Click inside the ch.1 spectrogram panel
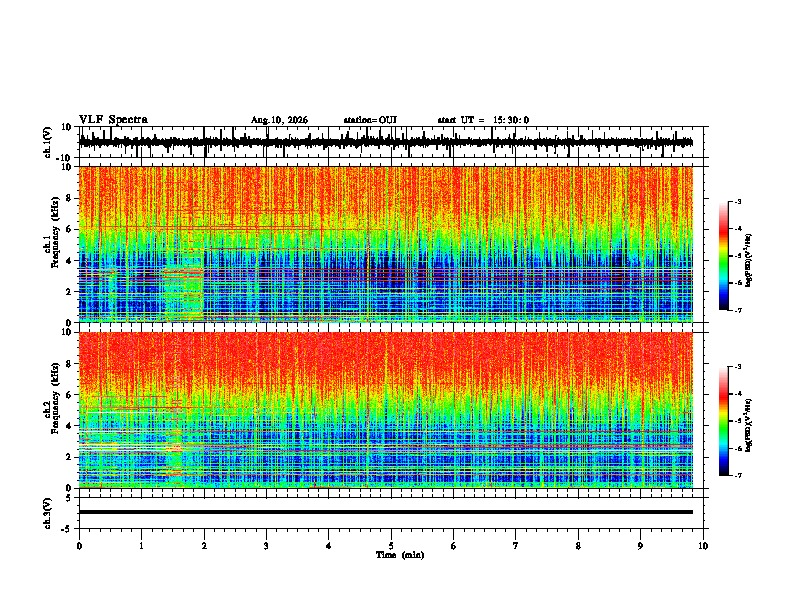The height and width of the screenshot is (612, 792). coord(385,244)
